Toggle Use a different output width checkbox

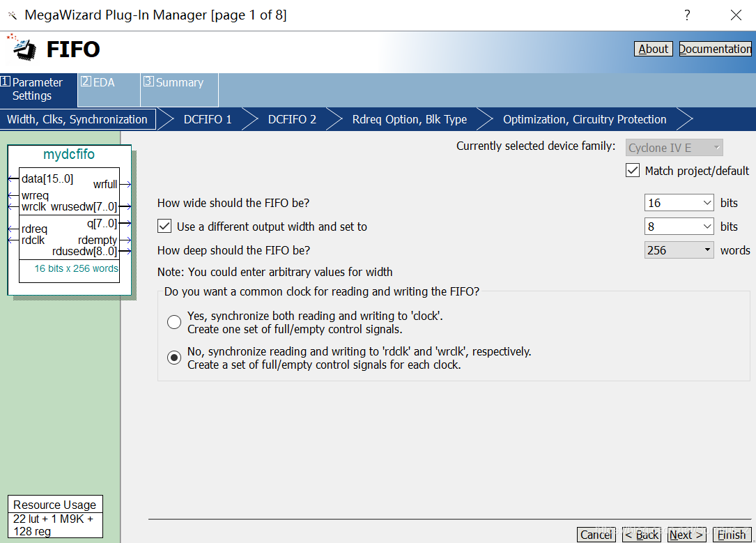tap(164, 226)
